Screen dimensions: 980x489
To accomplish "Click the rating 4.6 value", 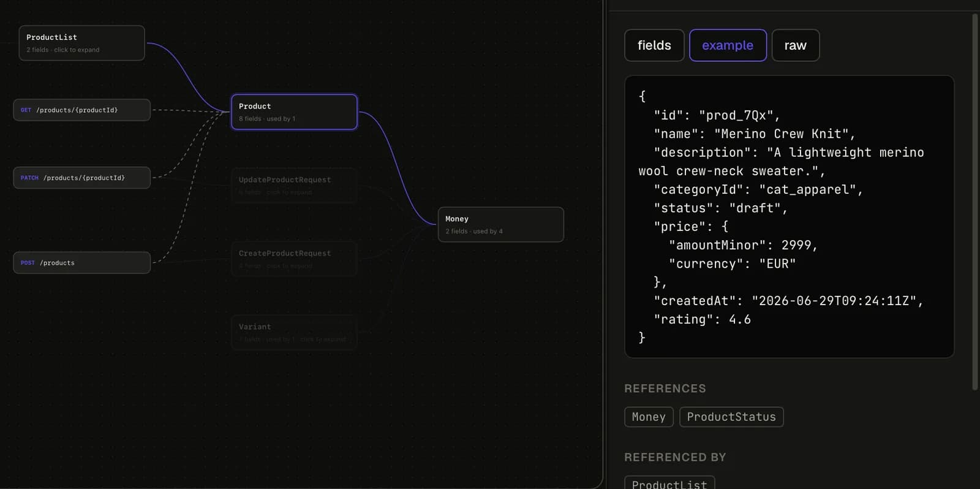I will point(740,319).
